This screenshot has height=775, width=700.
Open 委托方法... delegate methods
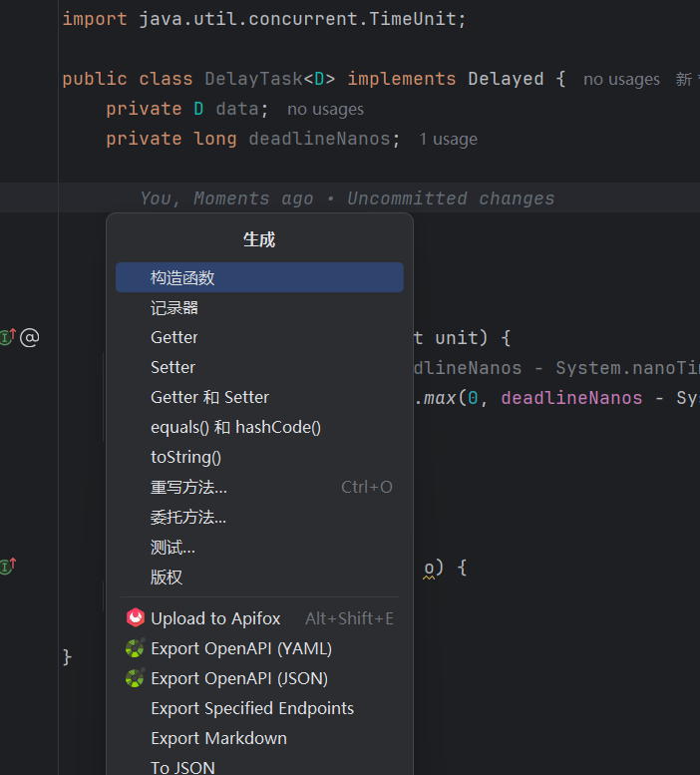[259, 517]
